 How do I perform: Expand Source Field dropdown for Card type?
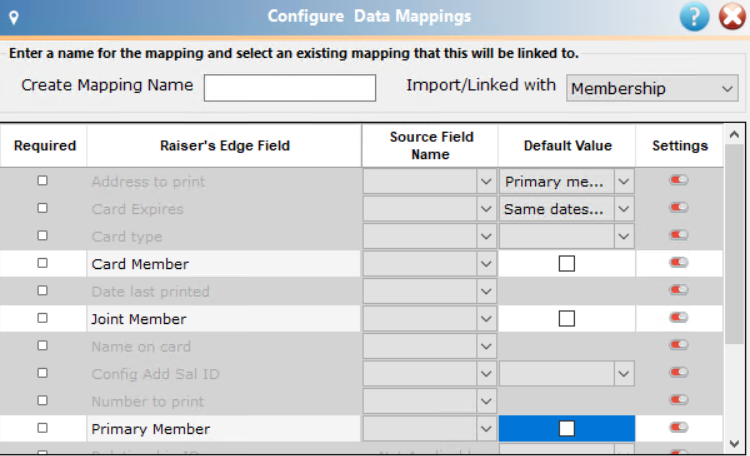point(486,236)
